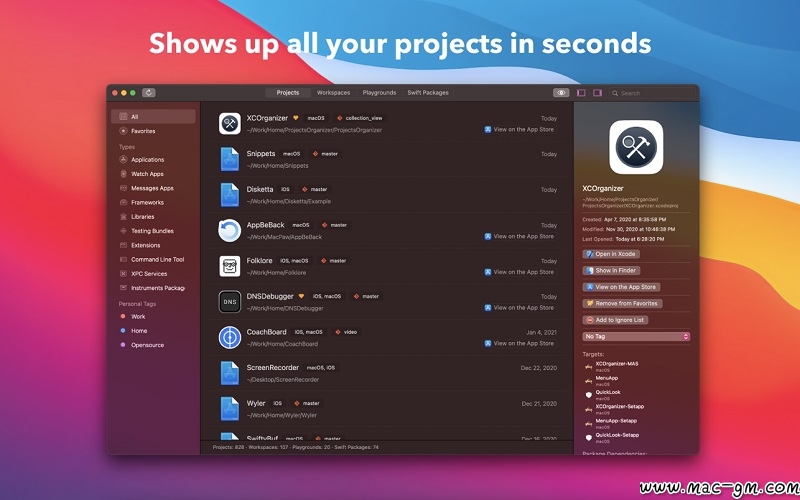The image size is (800, 500).
Task: Open the No Tag dropdown
Action: (x=636, y=337)
